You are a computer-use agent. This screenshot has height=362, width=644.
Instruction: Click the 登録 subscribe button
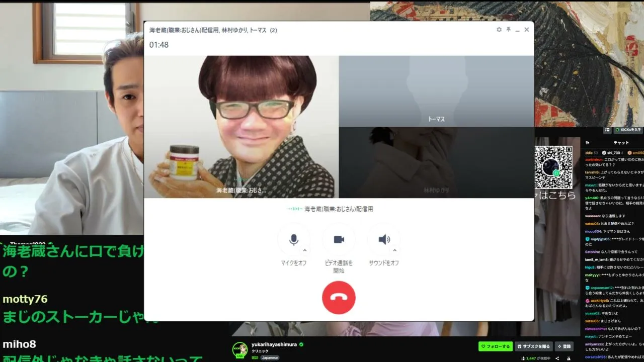(565, 346)
